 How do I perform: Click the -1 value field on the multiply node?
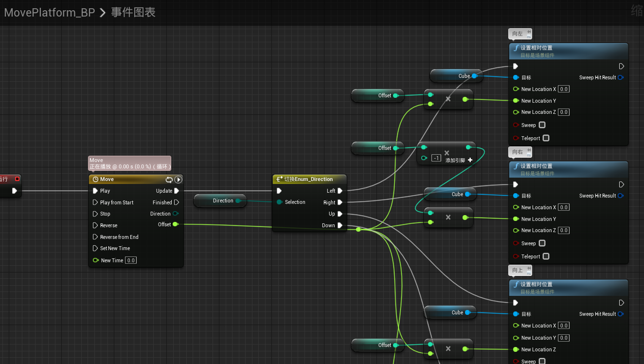[x=436, y=158]
